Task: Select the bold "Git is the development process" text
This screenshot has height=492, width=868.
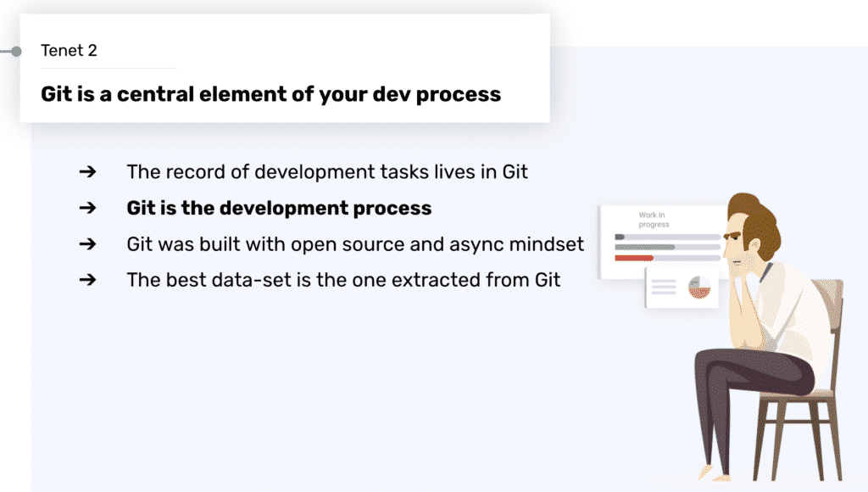Action: coord(279,208)
